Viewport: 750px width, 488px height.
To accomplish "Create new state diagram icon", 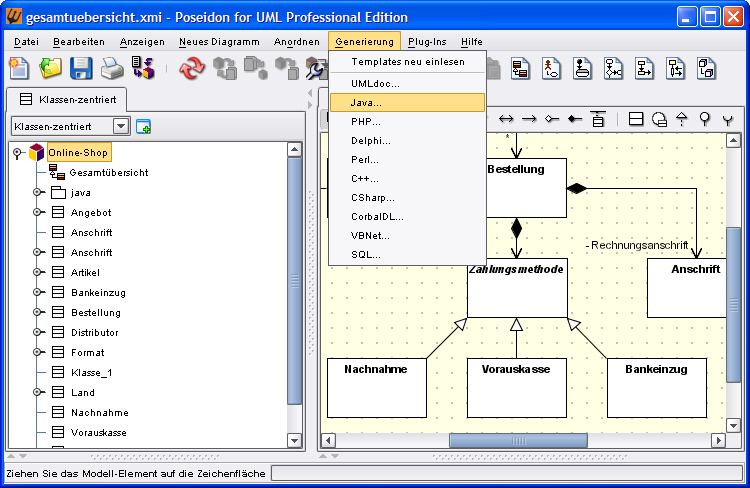I will pos(644,68).
